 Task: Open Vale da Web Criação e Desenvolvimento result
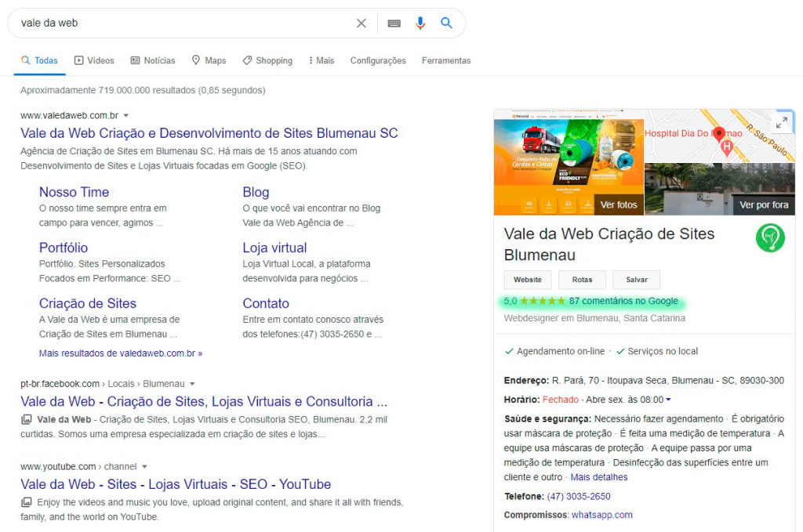tap(209, 133)
